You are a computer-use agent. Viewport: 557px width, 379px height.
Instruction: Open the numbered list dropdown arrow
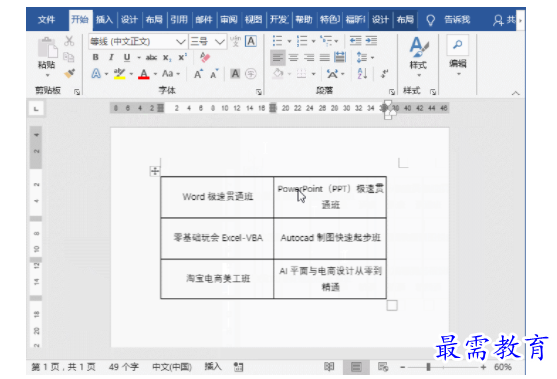click(313, 41)
